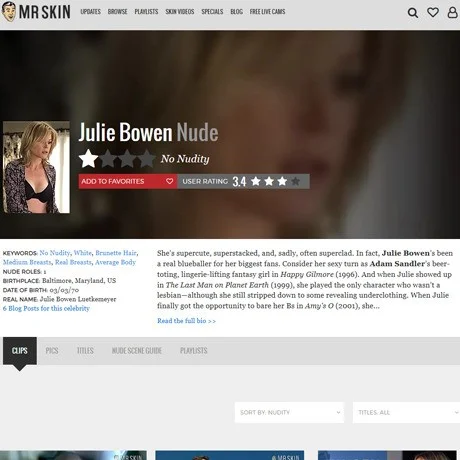Open the Browse menu
This screenshot has width=460, height=460.
click(117, 12)
